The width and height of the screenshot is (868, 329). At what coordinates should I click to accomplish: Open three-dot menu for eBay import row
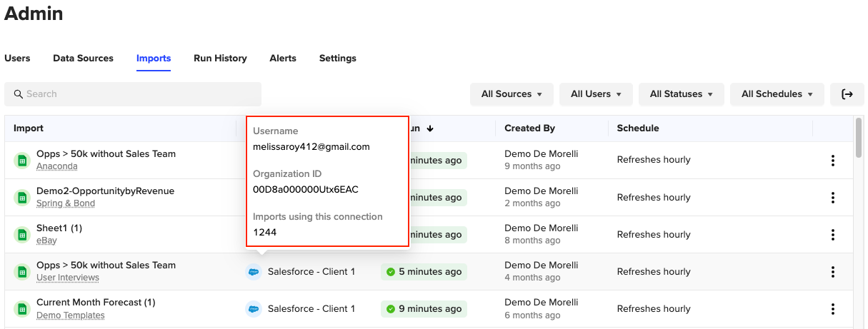(833, 235)
